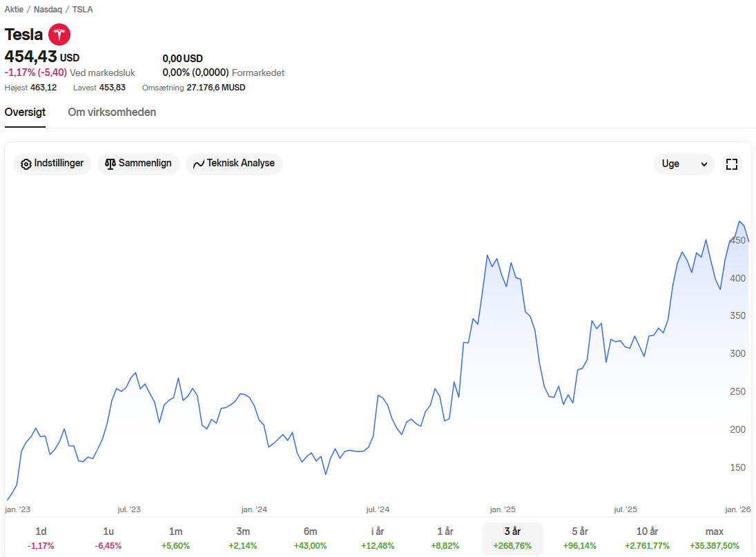Click the Sammenlign compare button
Viewport: 756px width, 557px height.
tap(138, 164)
